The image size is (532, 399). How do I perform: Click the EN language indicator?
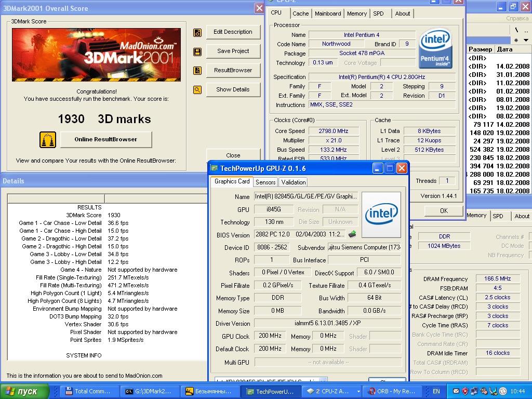point(436,391)
